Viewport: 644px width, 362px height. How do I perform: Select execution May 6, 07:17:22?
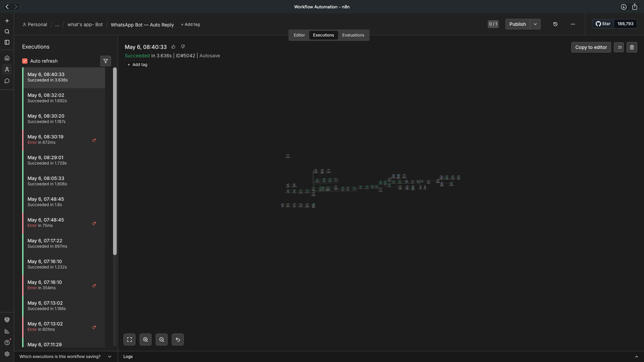point(64,244)
